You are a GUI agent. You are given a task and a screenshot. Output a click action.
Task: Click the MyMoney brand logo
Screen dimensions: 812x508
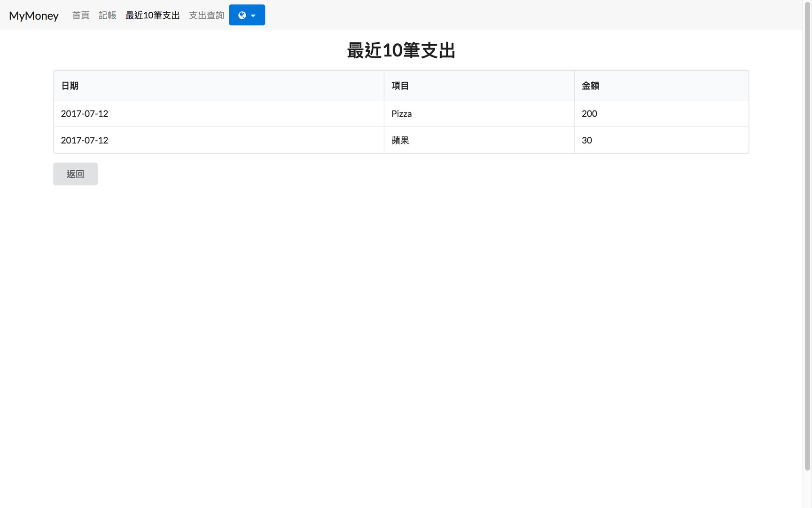point(34,16)
